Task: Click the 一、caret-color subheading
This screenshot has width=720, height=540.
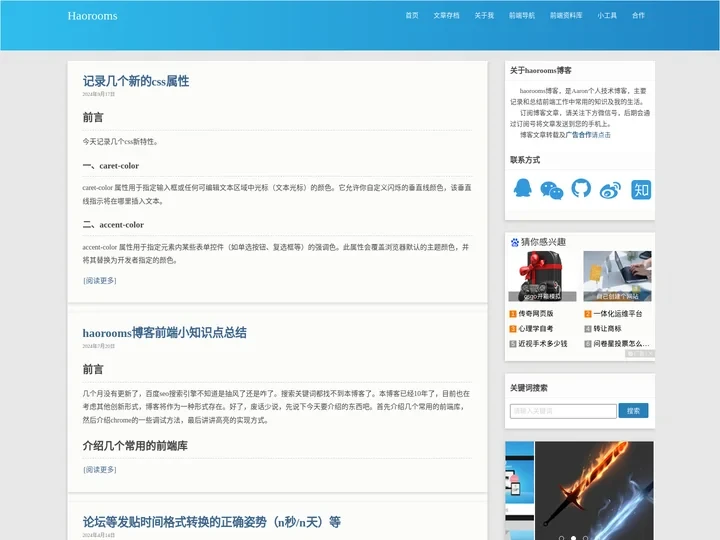Action: pyautogui.click(x=111, y=166)
